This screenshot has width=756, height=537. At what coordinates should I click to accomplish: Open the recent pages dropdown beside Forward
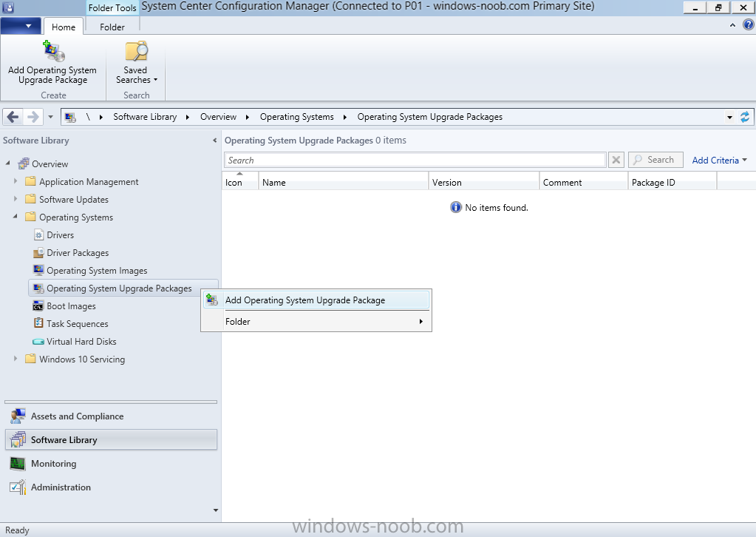[x=51, y=117]
